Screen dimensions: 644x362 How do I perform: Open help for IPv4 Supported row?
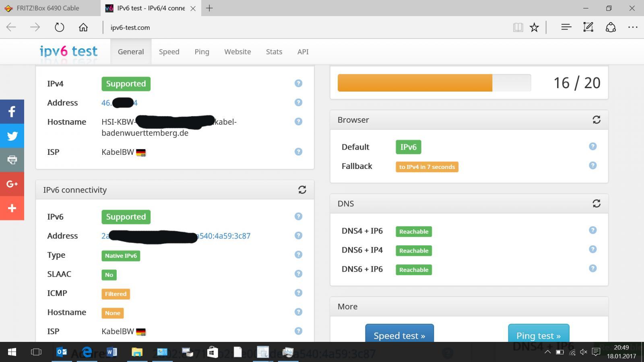click(298, 83)
